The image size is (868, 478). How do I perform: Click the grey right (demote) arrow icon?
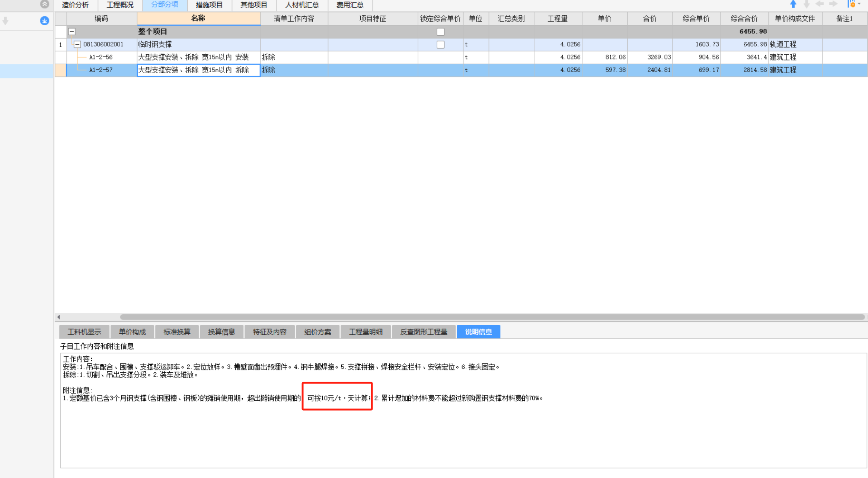click(833, 4)
